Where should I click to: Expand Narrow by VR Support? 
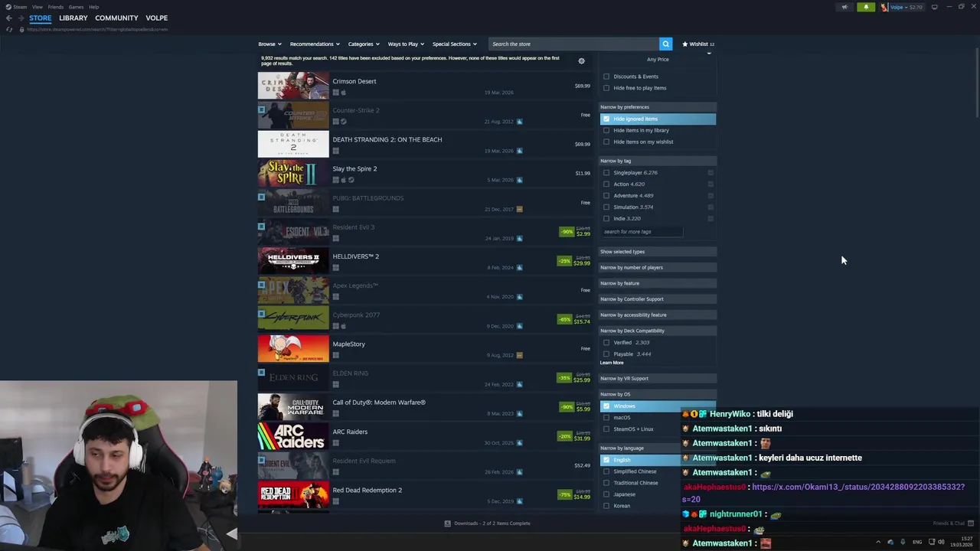[657, 378]
